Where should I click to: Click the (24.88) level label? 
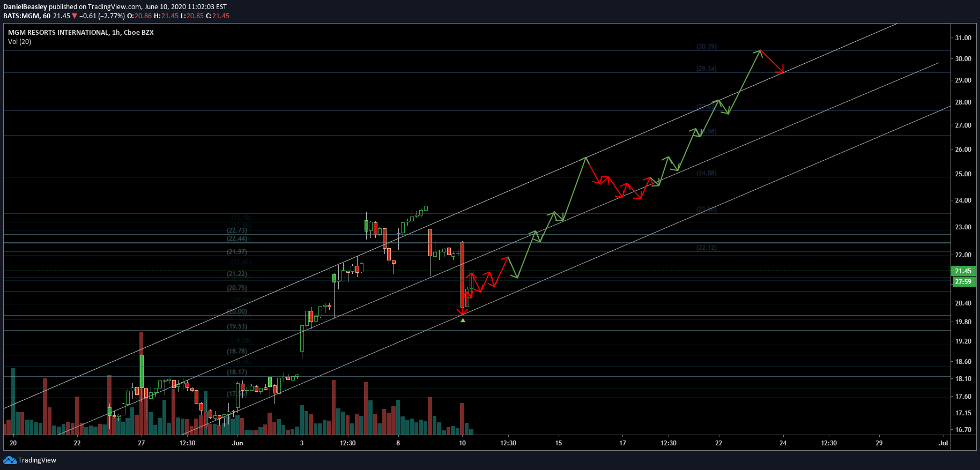707,174
